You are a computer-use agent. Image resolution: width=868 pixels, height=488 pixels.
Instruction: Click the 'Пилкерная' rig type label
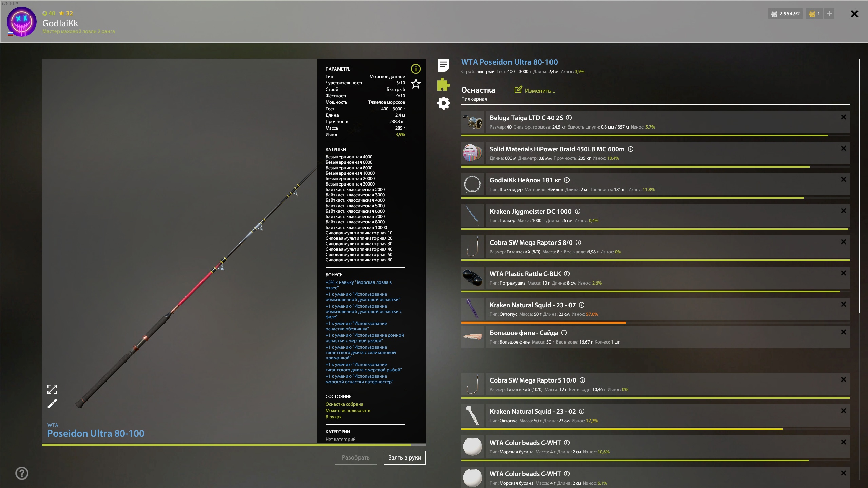point(474,99)
